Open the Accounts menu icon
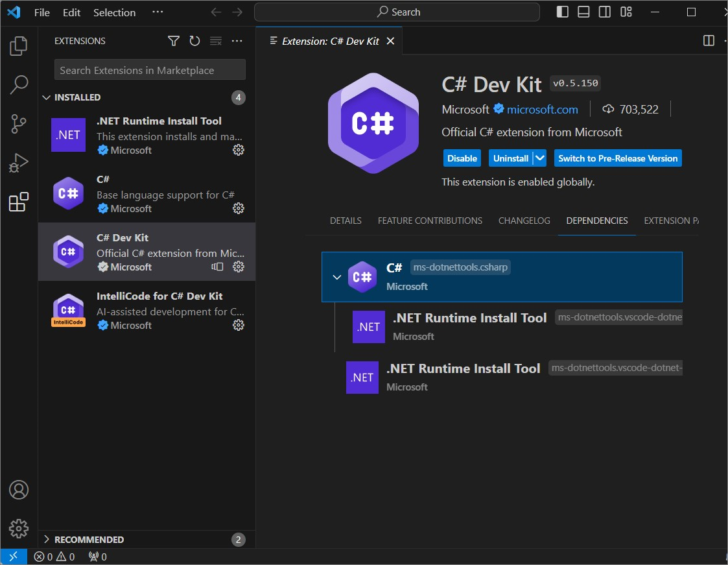The image size is (728, 565). tap(19, 490)
